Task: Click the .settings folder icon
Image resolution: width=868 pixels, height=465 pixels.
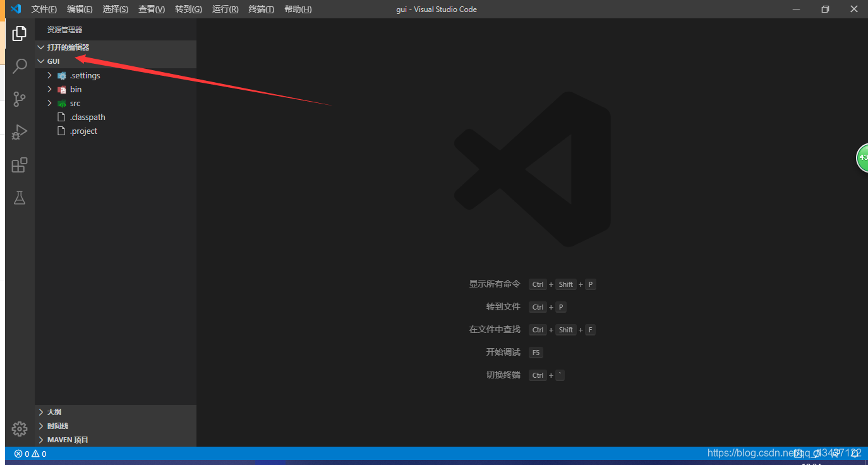Action: (61, 76)
